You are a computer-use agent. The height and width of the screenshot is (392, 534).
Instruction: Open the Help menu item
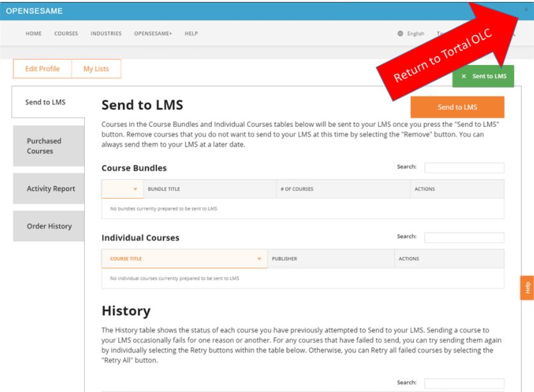[191, 33]
